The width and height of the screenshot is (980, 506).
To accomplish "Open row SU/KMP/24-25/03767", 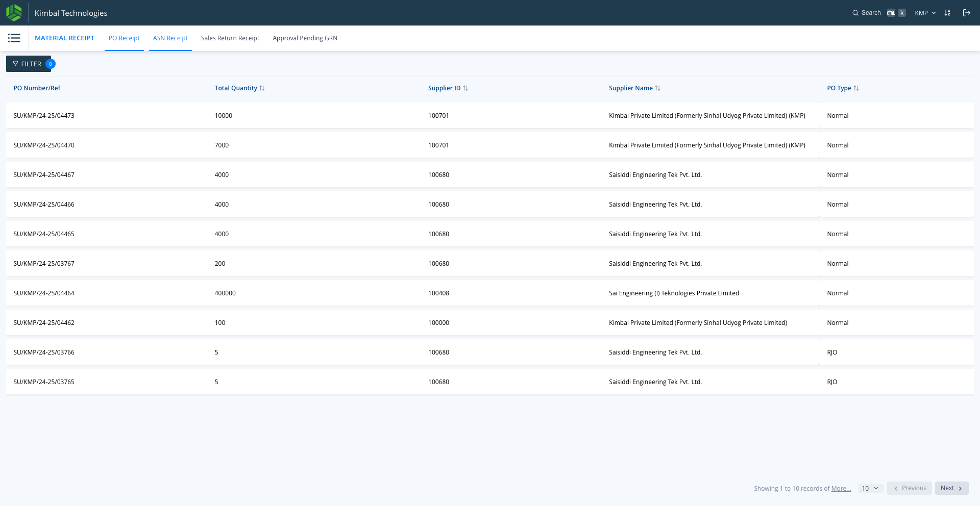I will [489, 264].
